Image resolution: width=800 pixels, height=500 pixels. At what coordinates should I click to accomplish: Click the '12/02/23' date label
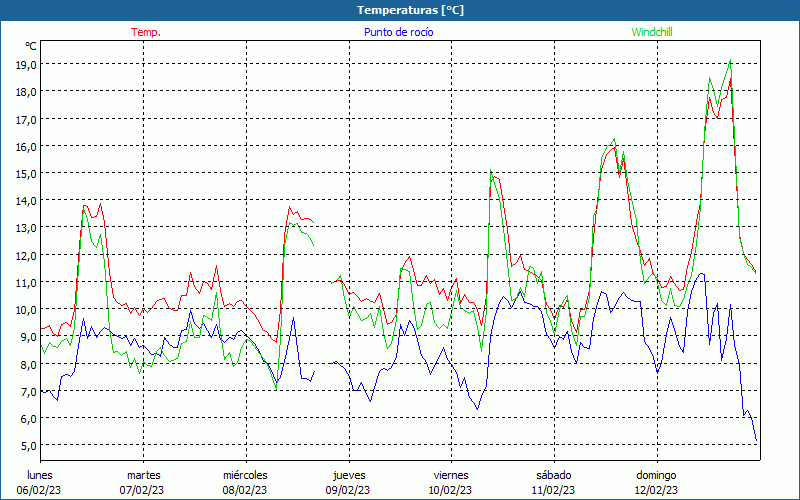(x=656, y=490)
